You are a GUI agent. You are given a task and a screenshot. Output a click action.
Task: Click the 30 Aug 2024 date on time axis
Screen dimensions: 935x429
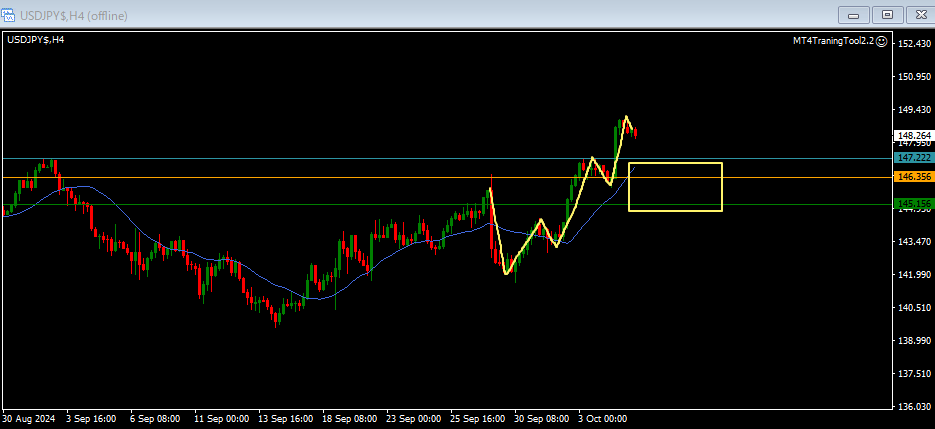tap(29, 419)
